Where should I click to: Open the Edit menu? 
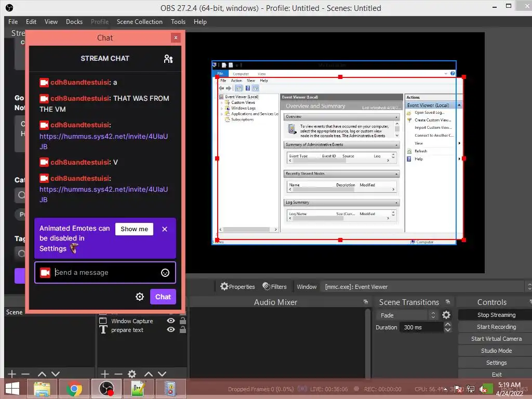pyautogui.click(x=31, y=22)
